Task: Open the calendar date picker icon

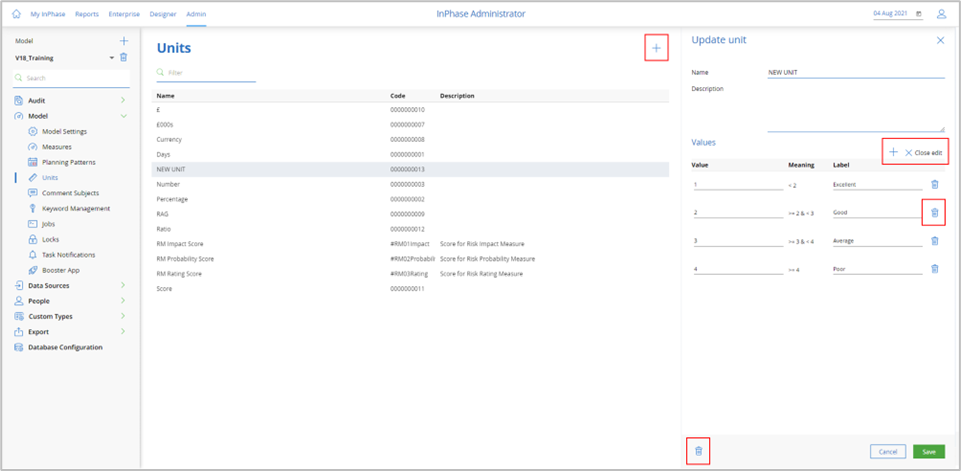Action: (x=919, y=13)
